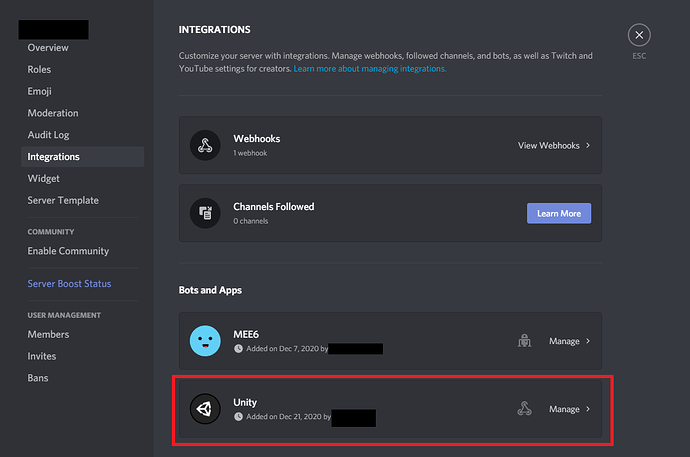Open the Overview settings page

(48, 48)
